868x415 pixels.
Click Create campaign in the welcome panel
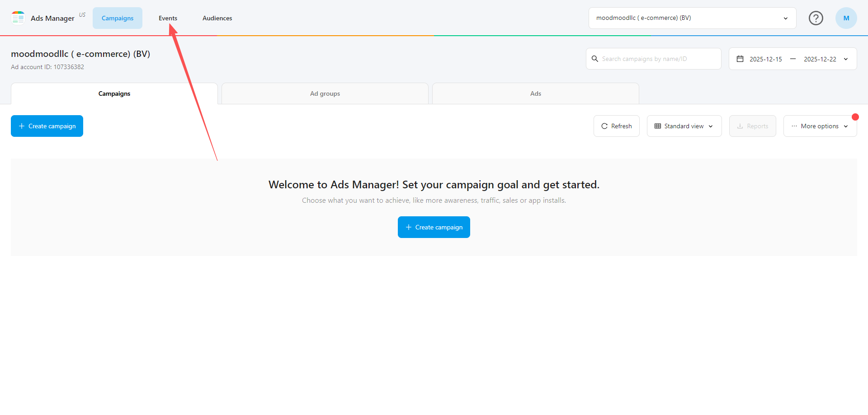point(434,227)
